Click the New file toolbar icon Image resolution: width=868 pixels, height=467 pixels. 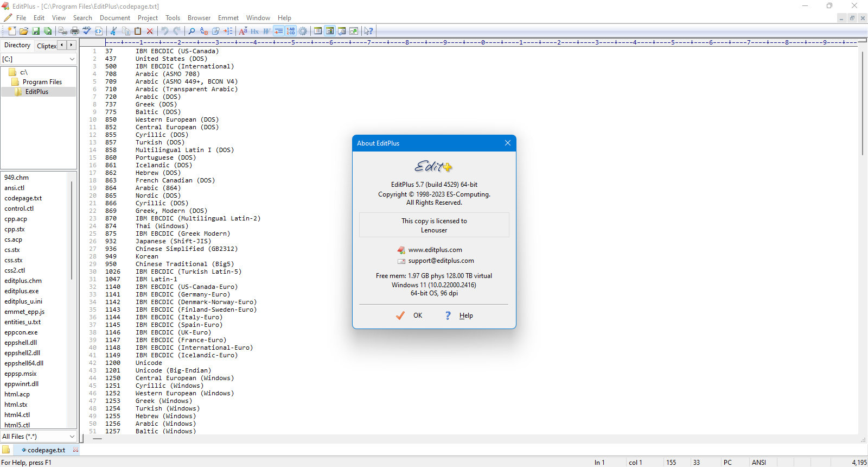[x=11, y=31]
